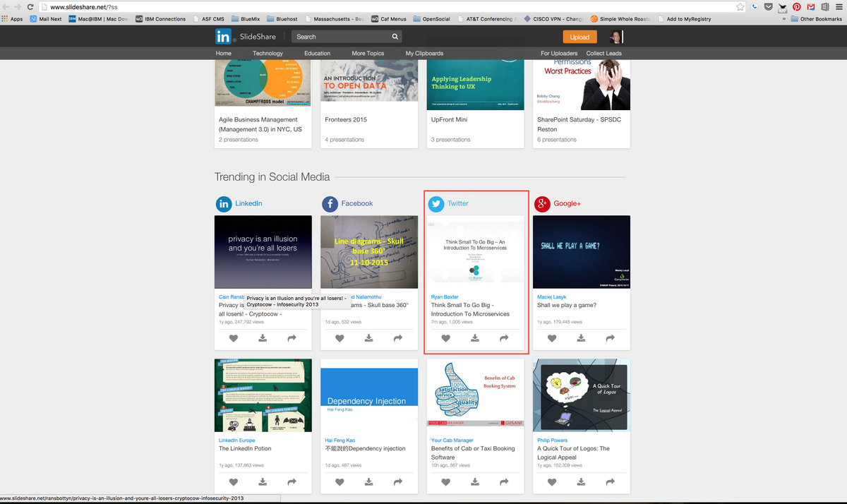Open author Philip Powers' profile
847x504 pixels.
pyautogui.click(x=552, y=440)
